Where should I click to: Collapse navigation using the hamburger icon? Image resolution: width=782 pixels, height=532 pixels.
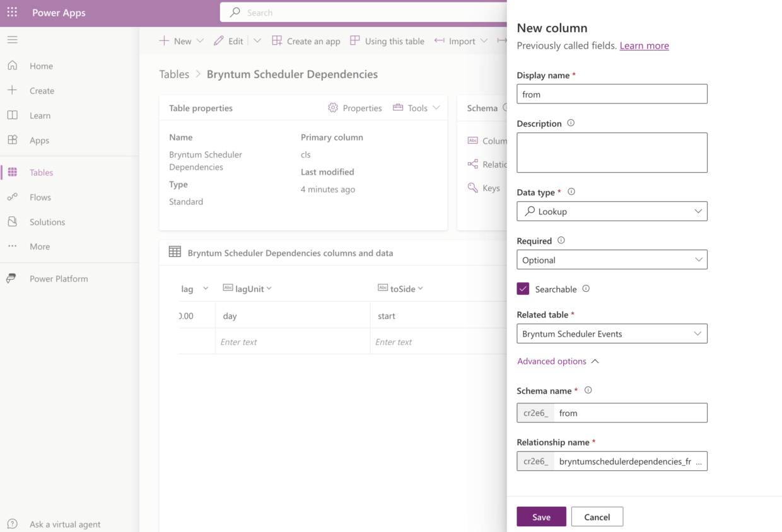(12, 39)
